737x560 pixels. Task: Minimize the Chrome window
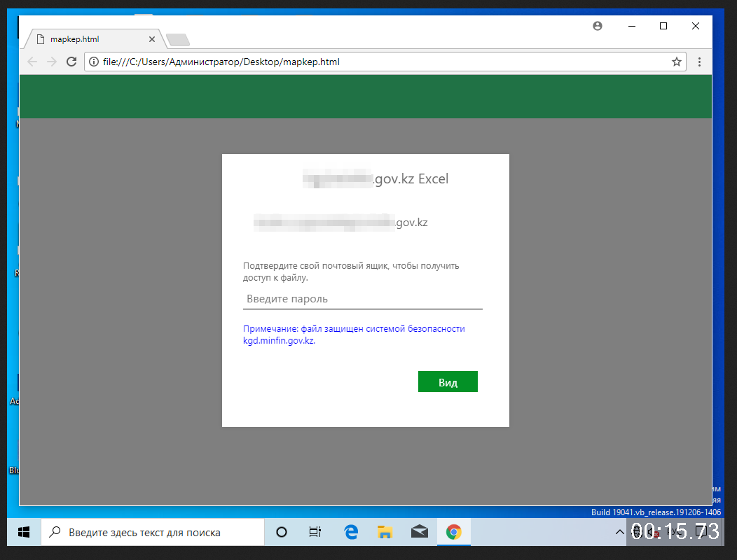[x=632, y=26]
